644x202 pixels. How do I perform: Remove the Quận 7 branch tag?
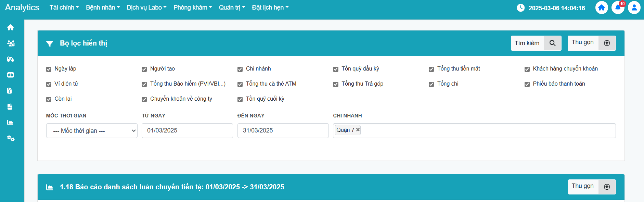pyautogui.click(x=358, y=130)
